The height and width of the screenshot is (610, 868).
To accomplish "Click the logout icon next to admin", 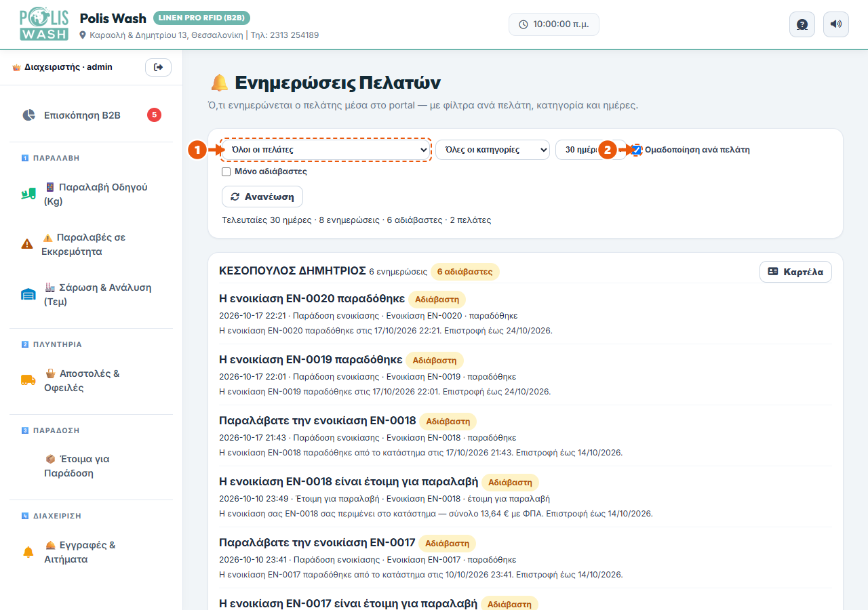I will point(159,67).
